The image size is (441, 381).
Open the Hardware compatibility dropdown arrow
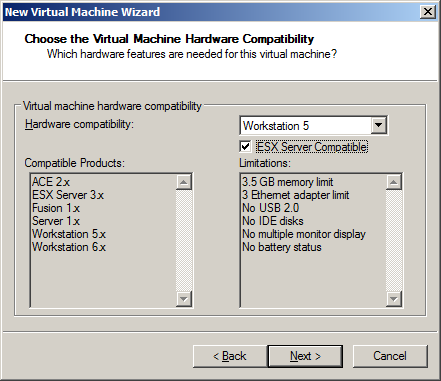(379, 126)
